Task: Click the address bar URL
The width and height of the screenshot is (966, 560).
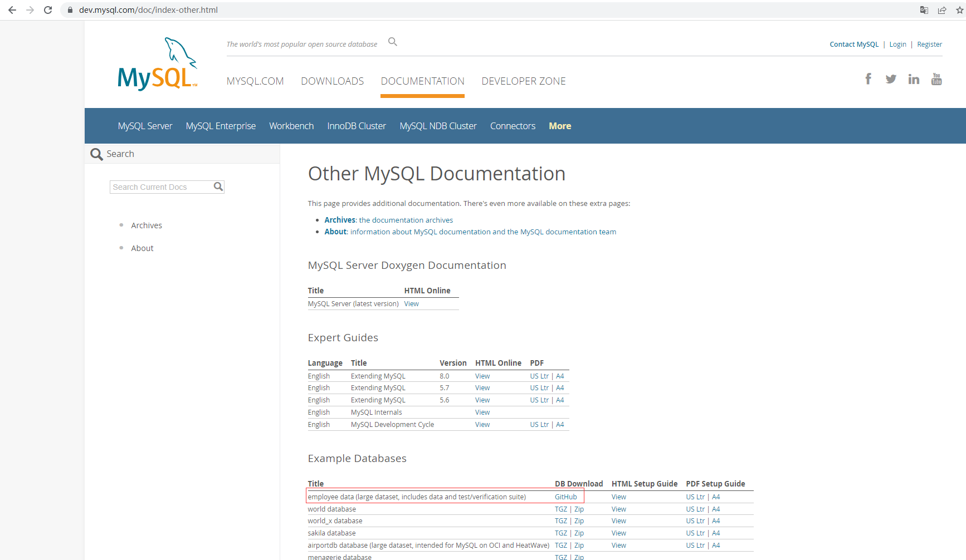Action: click(x=148, y=10)
